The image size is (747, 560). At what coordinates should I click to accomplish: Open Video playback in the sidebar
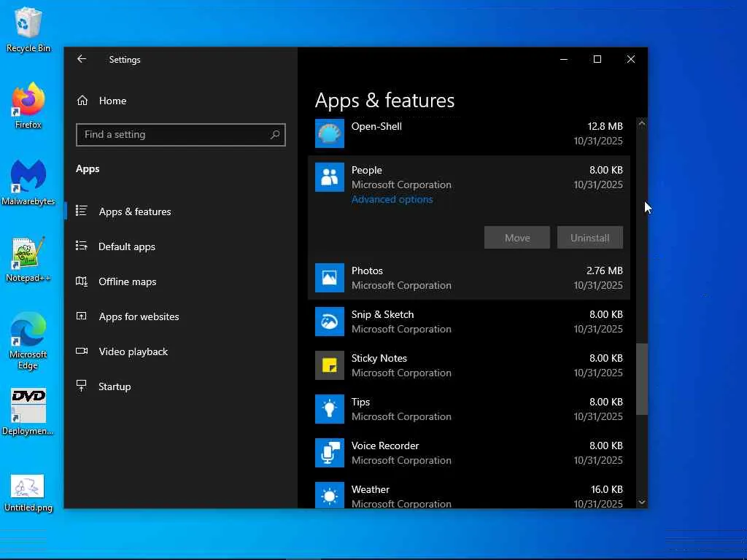133,351
